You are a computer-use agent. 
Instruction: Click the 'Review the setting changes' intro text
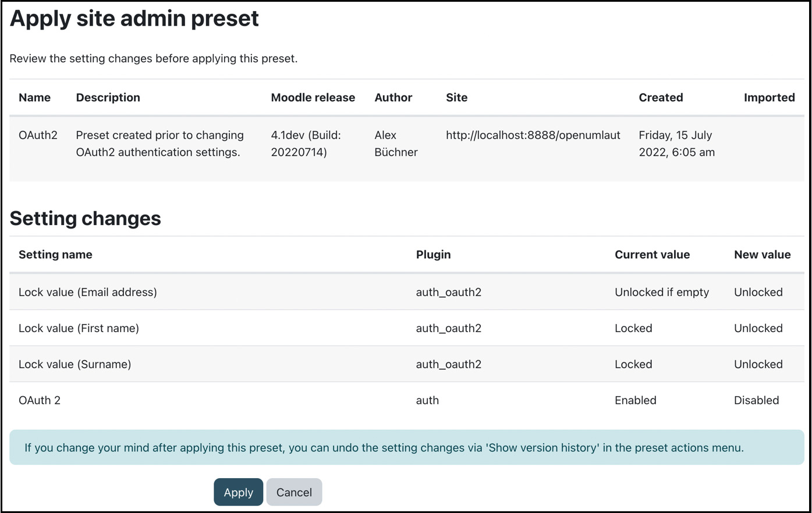pos(154,59)
